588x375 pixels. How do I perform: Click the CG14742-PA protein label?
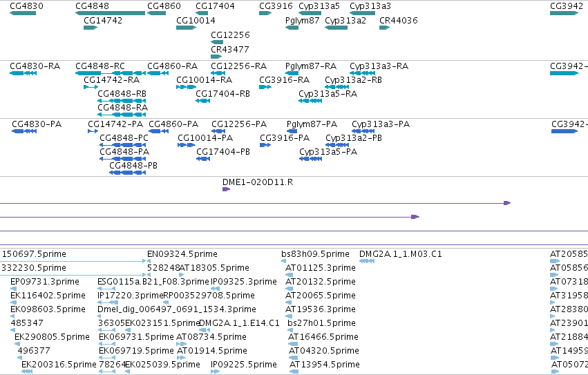pos(115,124)
